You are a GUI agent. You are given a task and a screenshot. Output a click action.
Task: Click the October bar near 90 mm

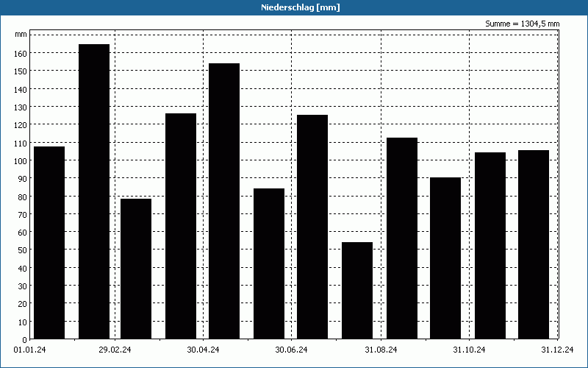(x=445, y=258)
